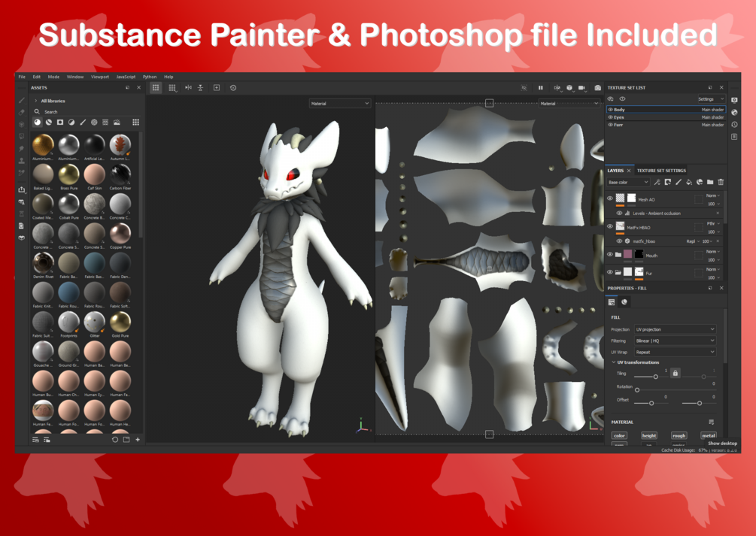The height and width of the screenshot is (536, 756).
Task: Toggle visibility of MatFx HBAO layer
Action: (610, 226)
